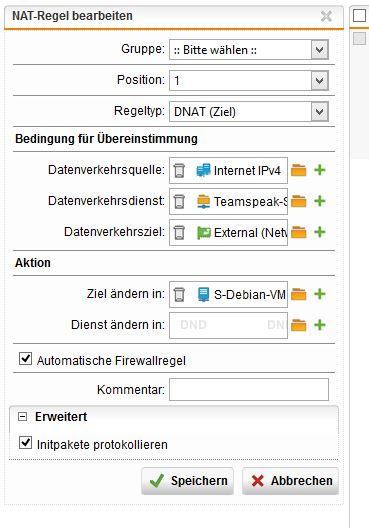The height and width of the screenshot is (528, 369).
Task: Close the NAT-Regel bearbeiten dialog
Action: click(326, 16)
